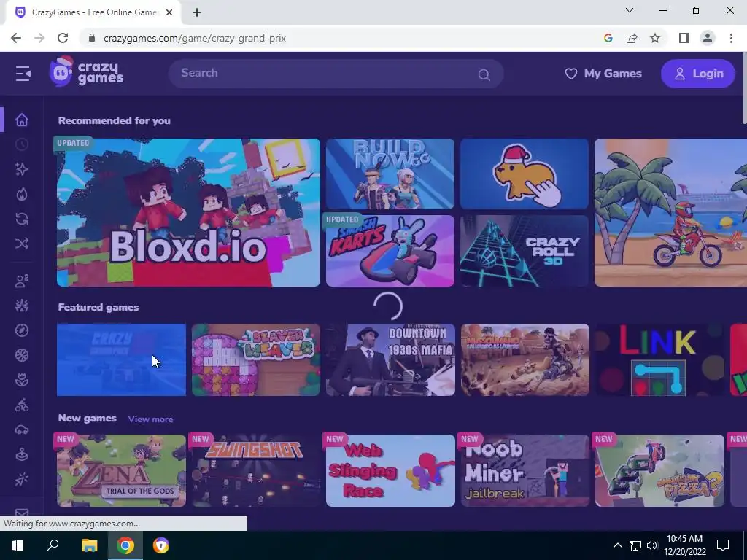
Task: Open Car category icon in sidebar
Action: [22, 429]
